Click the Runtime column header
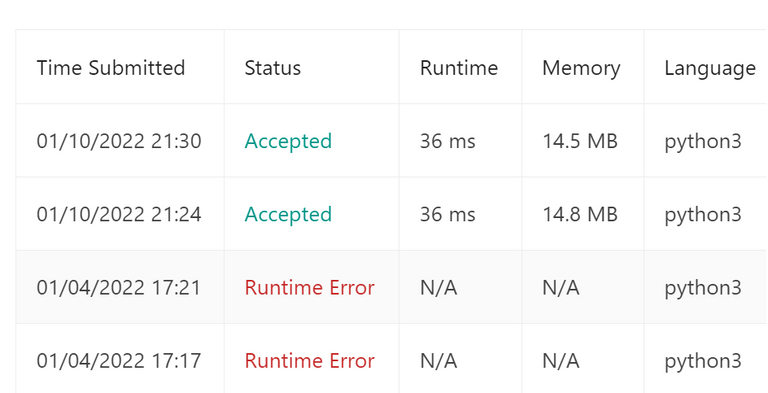 point(459,68)
